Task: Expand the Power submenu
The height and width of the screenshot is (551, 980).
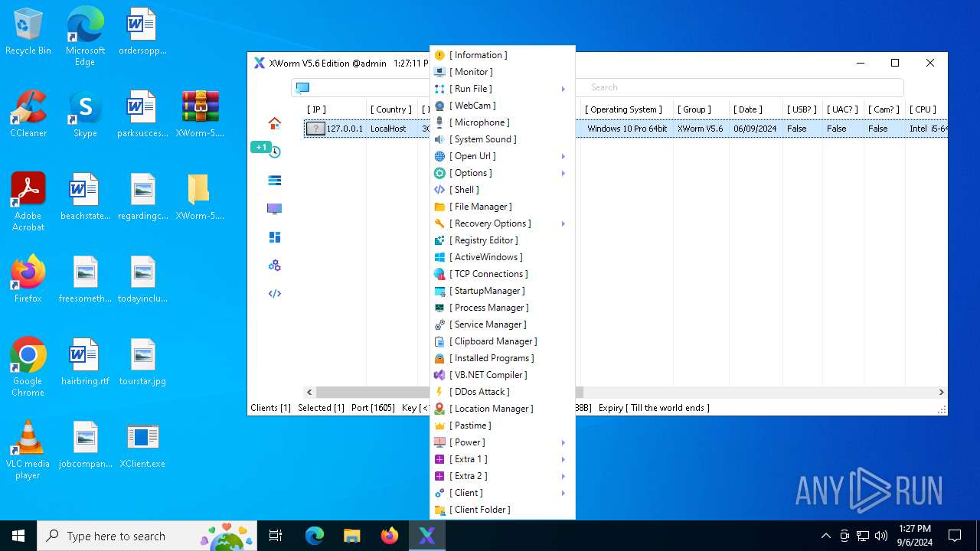Action: [563, 442]
